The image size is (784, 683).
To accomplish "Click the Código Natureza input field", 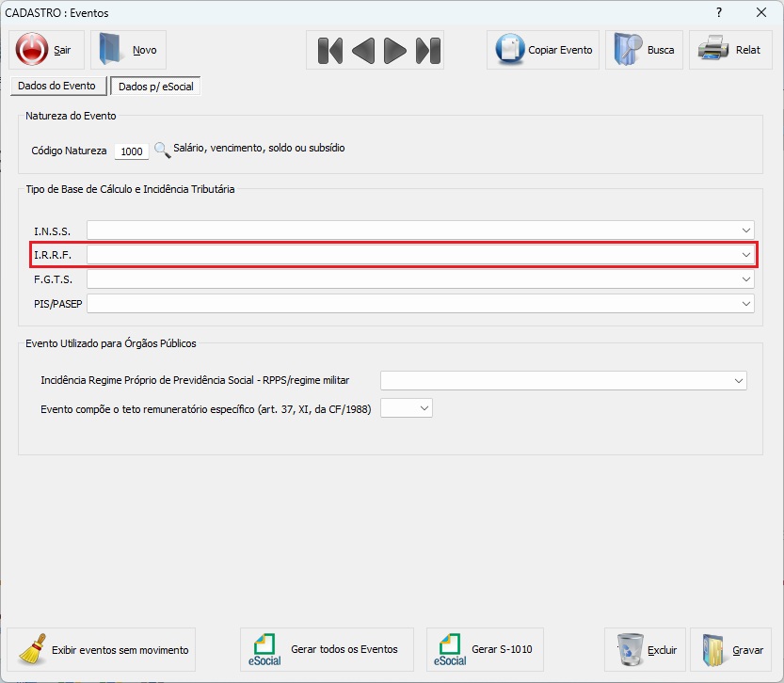I will [131, 151].
